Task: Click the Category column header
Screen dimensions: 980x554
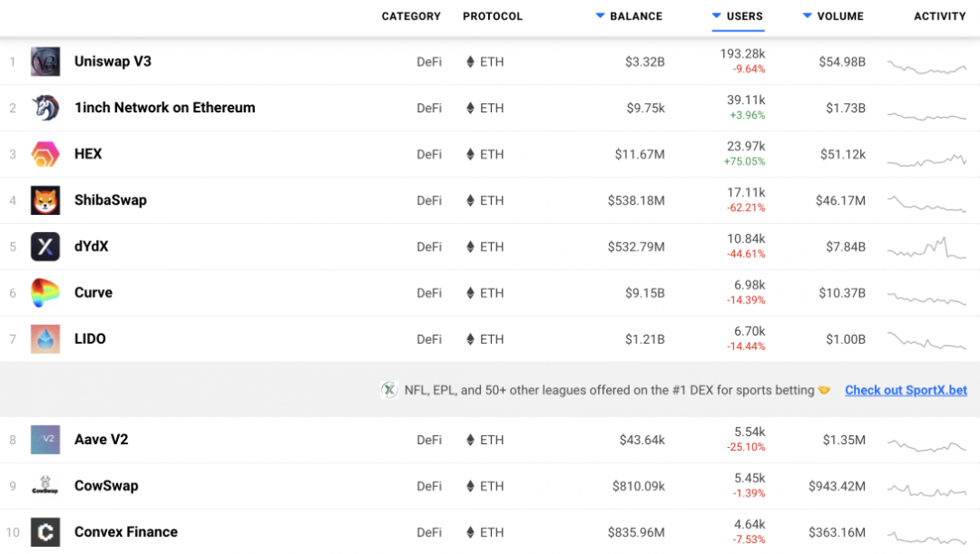Action: (x=411, y=16)
